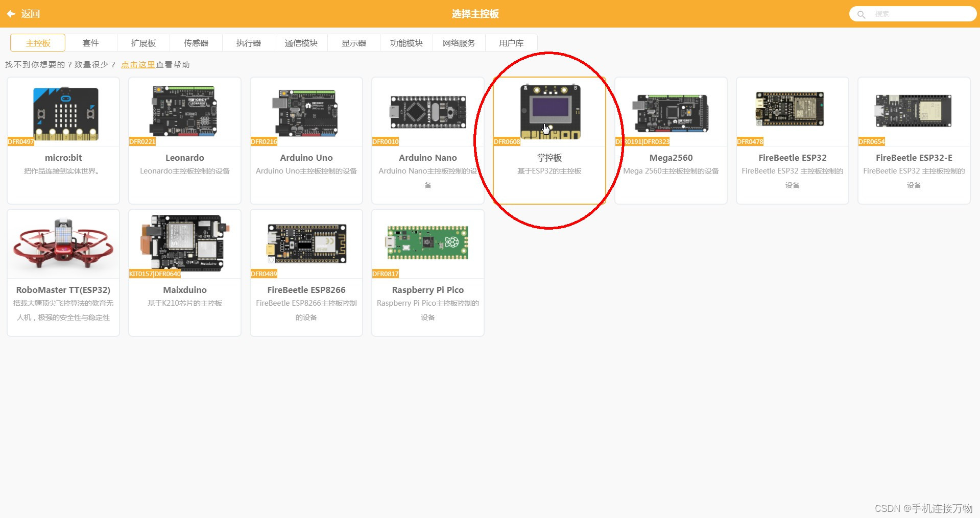This screenshot has height=518, width=980.
Task: Click the micro:bit card title
Action: [x=63, y=158]
